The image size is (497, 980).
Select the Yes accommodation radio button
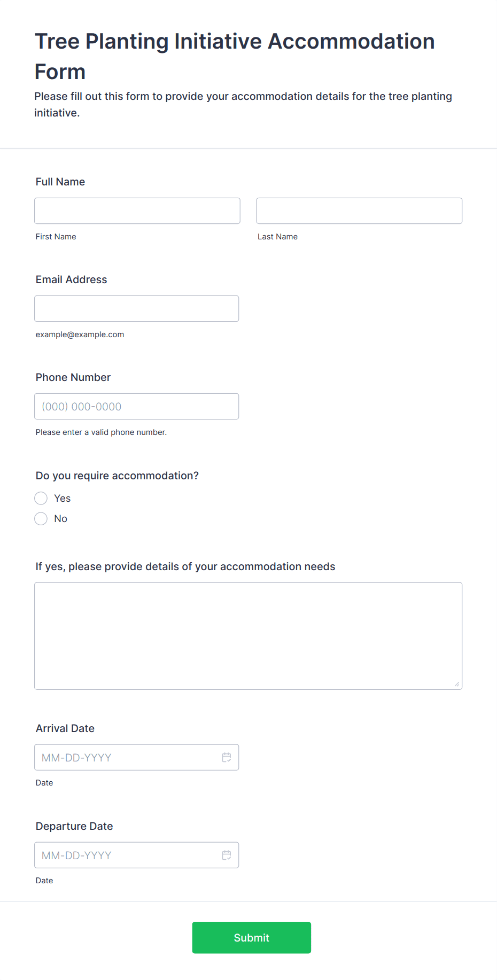coord(41,499)
